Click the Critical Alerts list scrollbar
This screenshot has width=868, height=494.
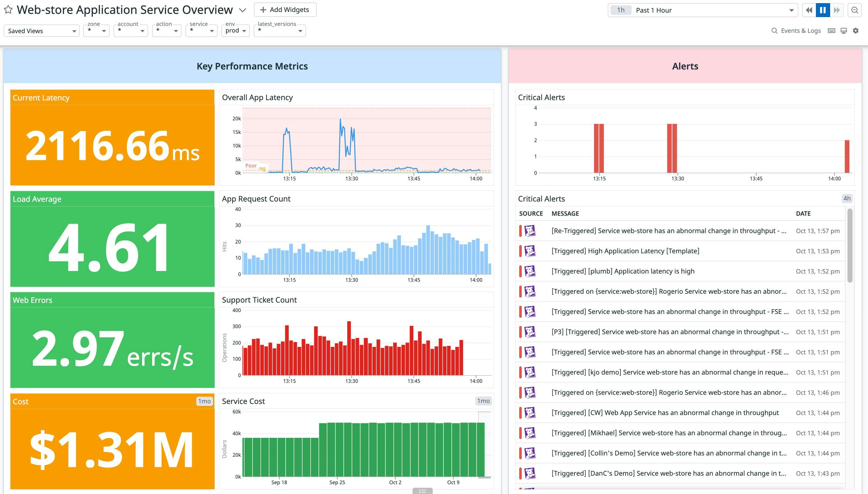coord(850,246)
